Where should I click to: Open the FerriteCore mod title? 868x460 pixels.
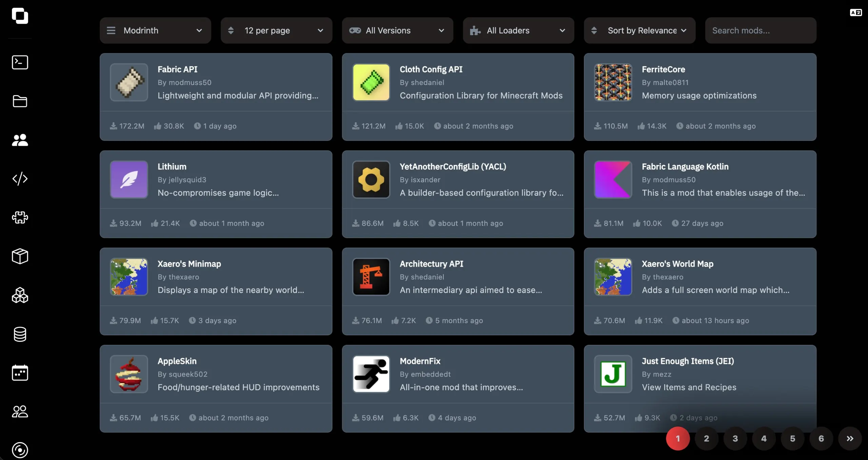tap(663, 69)
